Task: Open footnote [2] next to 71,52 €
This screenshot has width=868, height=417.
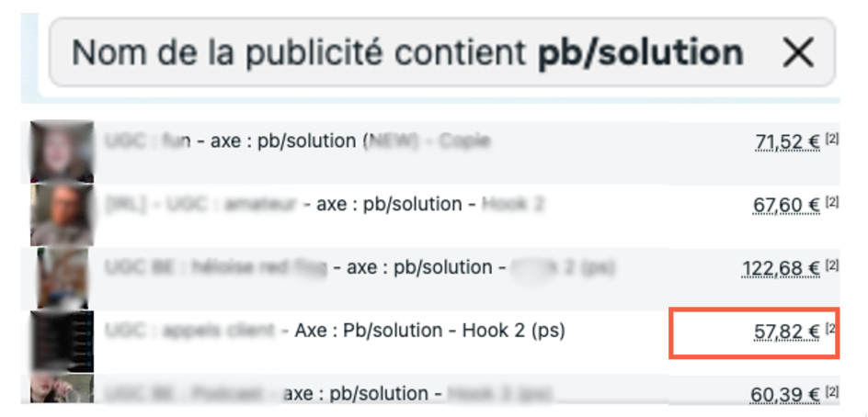Action: 832,140
